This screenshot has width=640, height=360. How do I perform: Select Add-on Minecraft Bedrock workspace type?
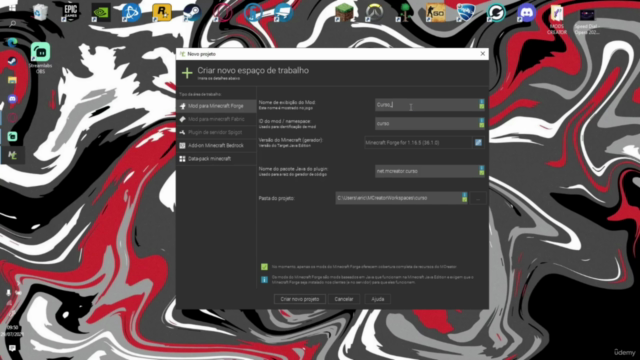point(217,145)
